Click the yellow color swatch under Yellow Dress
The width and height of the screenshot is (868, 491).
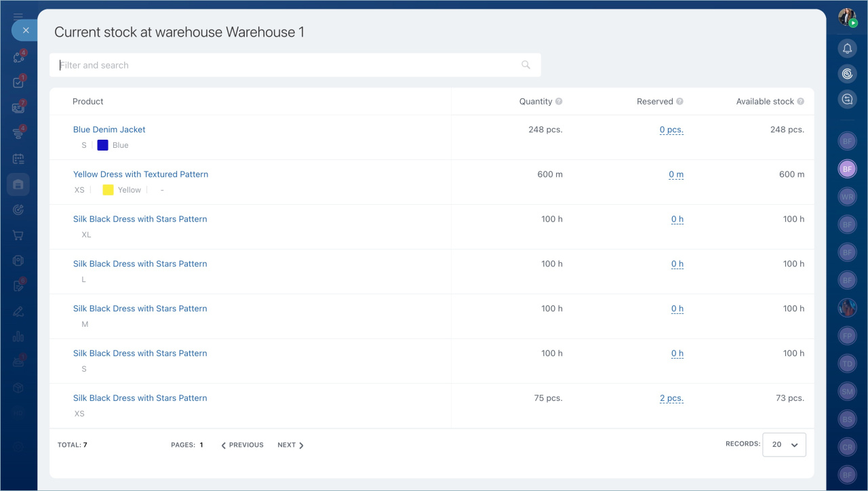pos(108,190)
